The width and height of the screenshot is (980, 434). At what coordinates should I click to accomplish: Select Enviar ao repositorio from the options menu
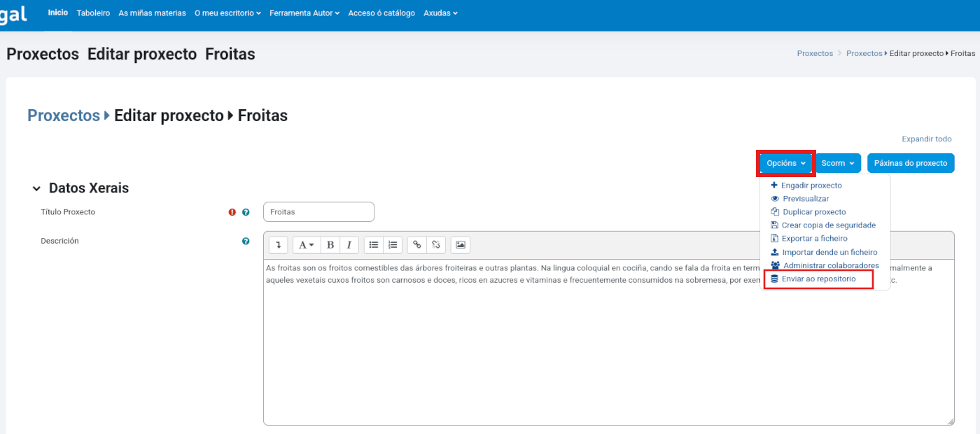coord(818,279)
